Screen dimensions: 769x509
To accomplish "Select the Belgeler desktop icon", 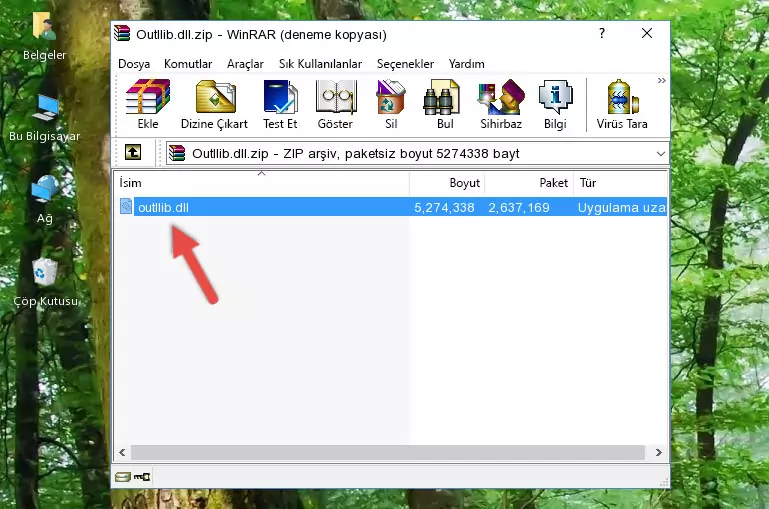I will 44,37.
